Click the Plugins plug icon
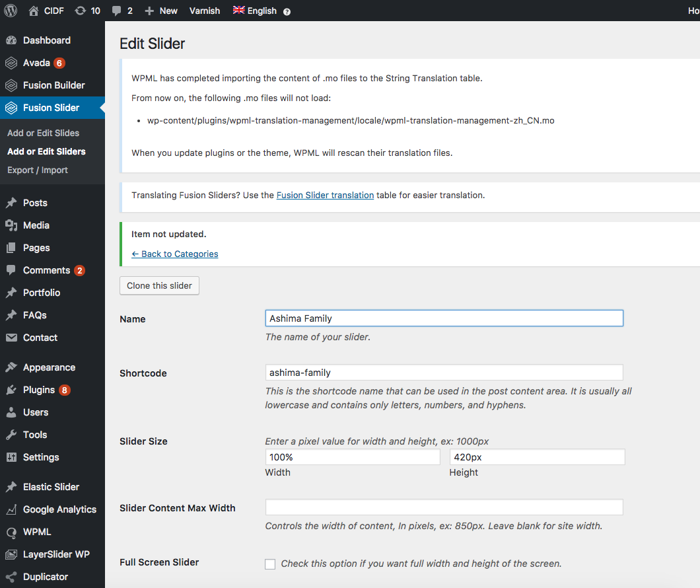700x588 pixels. click(11, 390)
